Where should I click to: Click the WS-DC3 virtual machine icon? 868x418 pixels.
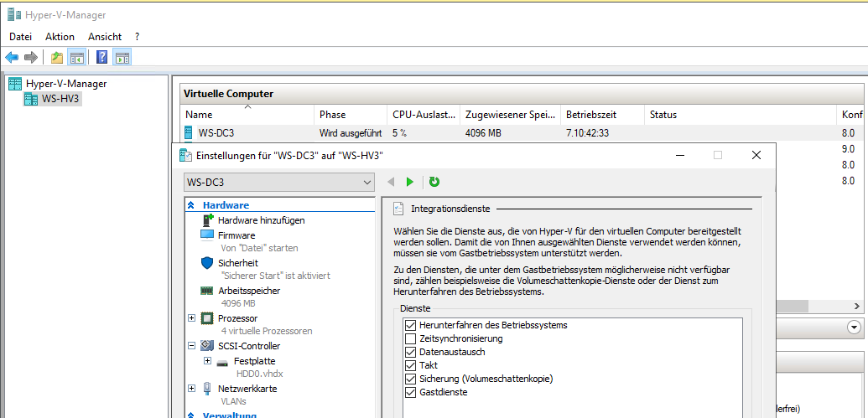pos(190,132)
